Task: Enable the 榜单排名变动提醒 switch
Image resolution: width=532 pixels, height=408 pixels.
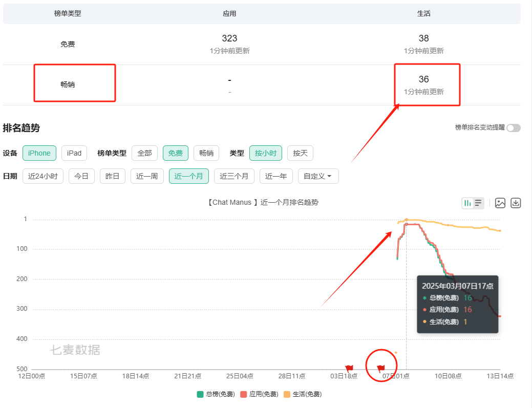Action: pos(513,128)
